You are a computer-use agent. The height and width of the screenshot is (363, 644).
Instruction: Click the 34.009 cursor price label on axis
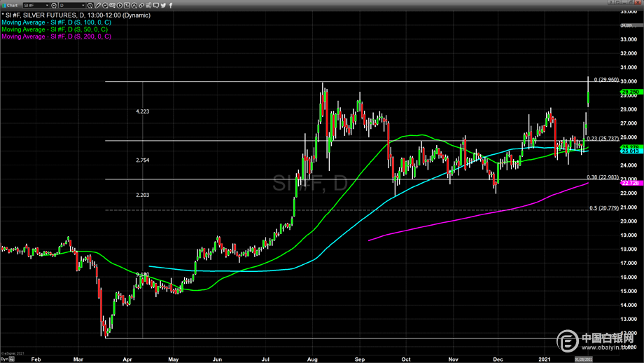631,25
